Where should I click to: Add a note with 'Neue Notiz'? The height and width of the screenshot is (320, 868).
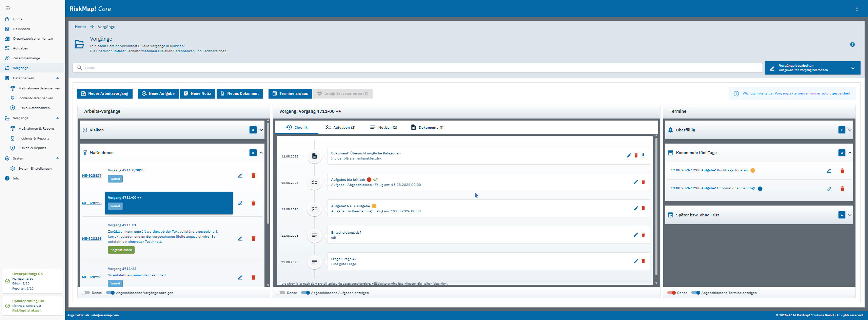click(197, 94)
